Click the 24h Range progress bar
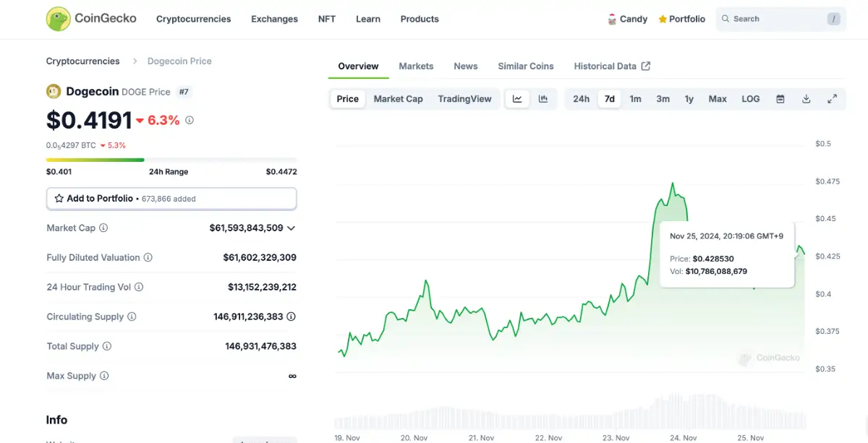Image resolution: width=868 pixels, height=443 pixels. pos(171,160)
